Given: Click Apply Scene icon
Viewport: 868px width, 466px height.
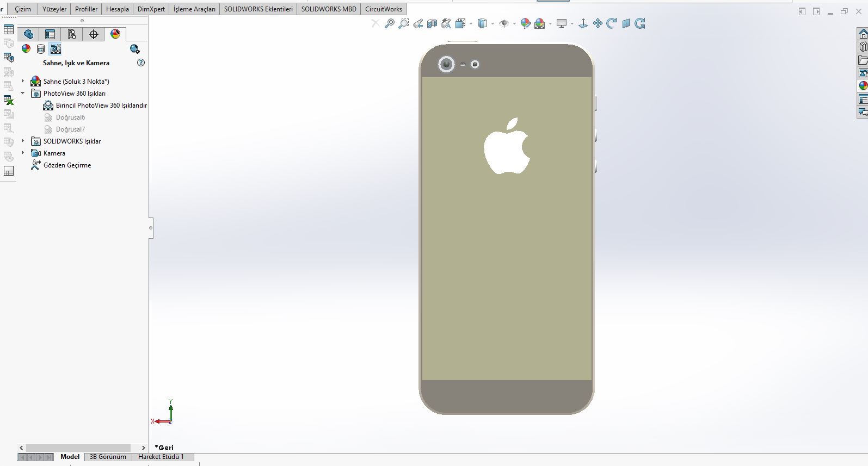Looking at the screenshot, I should pos(539,23).
